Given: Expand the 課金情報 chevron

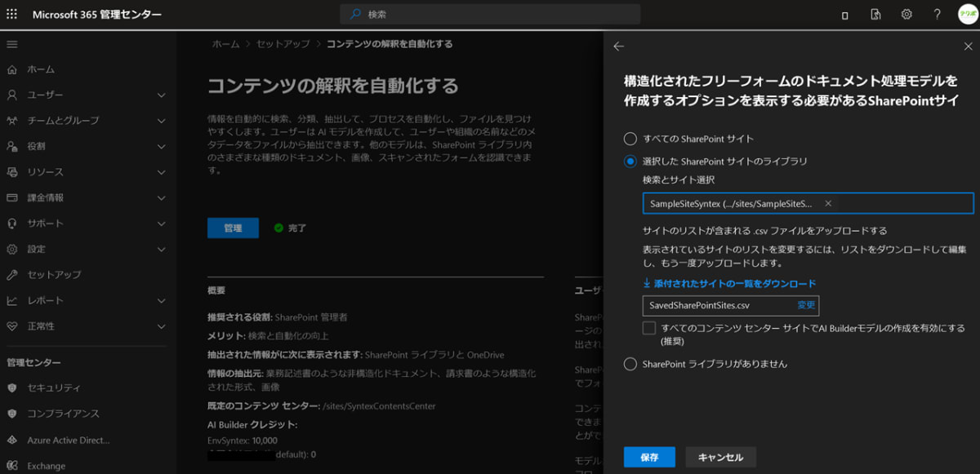Looking at the screenshot, I should tap(161, 197).
